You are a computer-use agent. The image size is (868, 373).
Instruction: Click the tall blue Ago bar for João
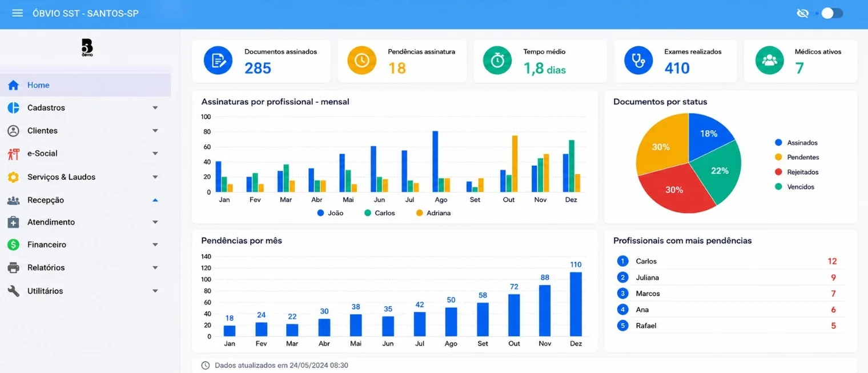435,162
